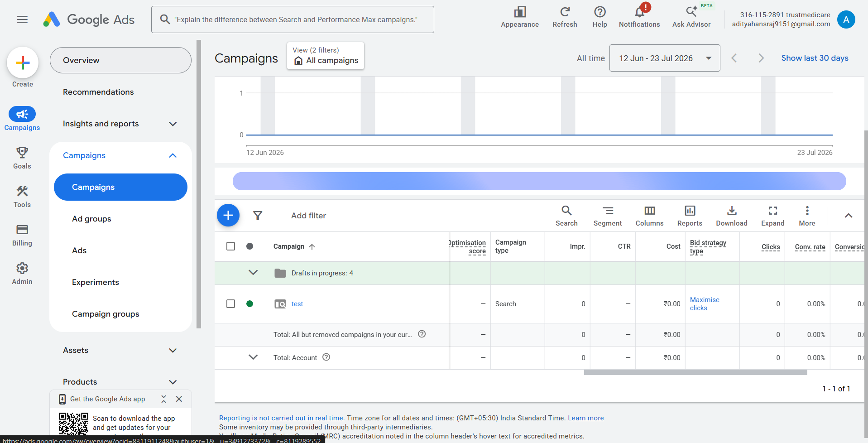Toggle the select-all campaigns checkbox
The image size is (868, 443).
click(x=230, y=246)
